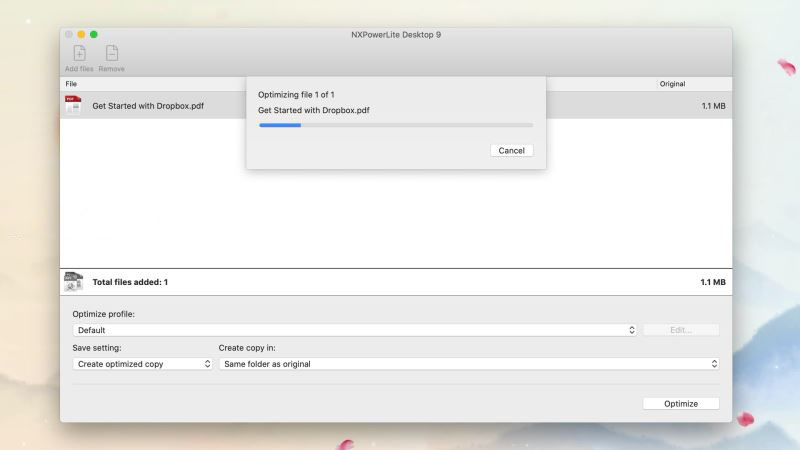Click the File column header

click(x=71, y=84)
